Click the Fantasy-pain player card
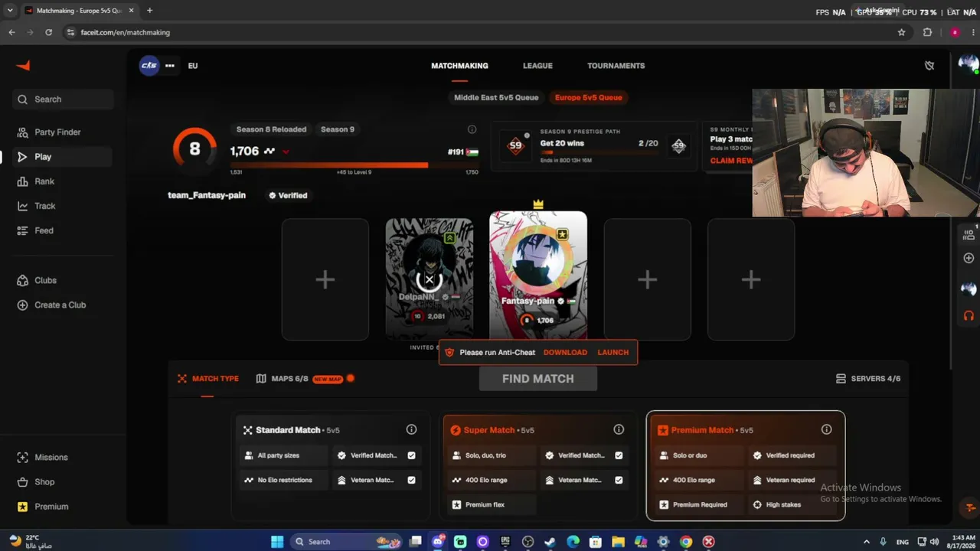 click(x=538, y=275)
